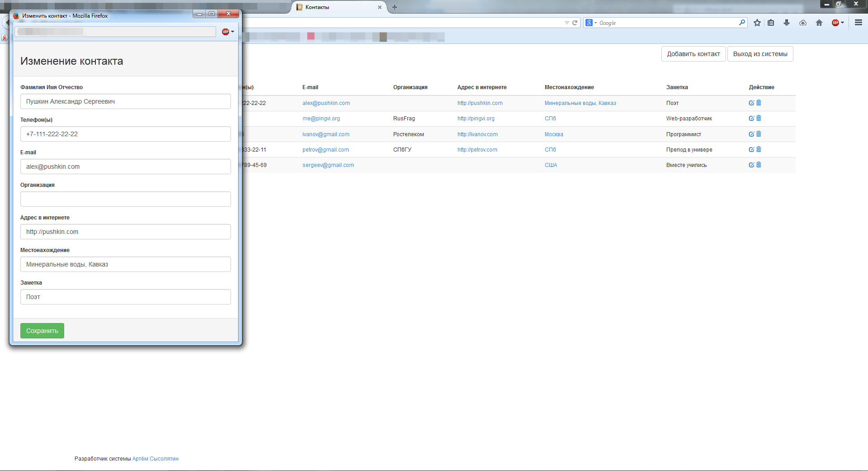Open the sergeev@gmail.com email link
Image resolution: width=868 pixels, height=471 pixels.
(x=328, y=165)
